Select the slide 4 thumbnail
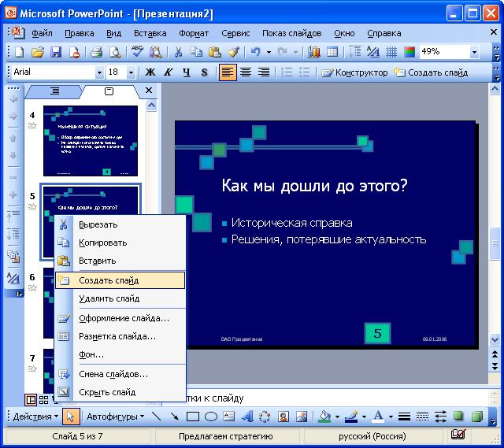 pos(90,140)
